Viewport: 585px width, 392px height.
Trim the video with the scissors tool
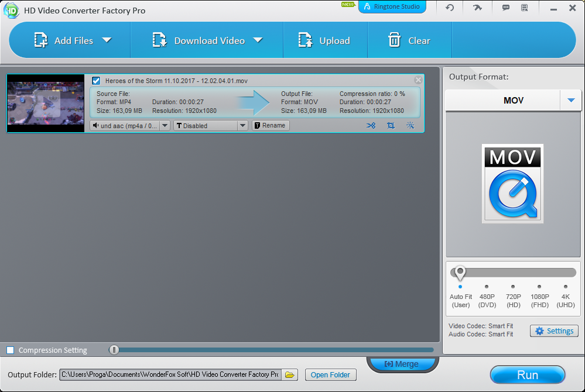pos(371,125)
